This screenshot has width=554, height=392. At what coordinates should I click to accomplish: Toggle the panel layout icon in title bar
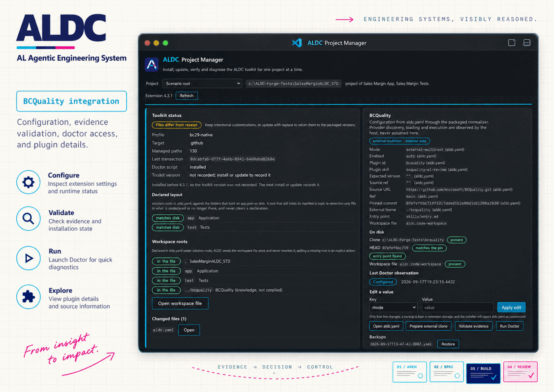pos(527,43)
